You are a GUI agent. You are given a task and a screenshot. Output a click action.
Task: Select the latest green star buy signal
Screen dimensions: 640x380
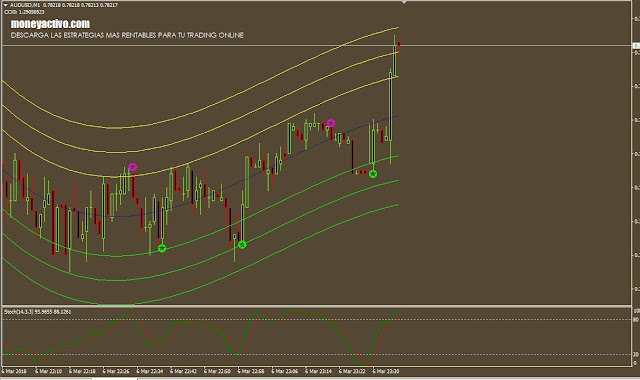373,174
